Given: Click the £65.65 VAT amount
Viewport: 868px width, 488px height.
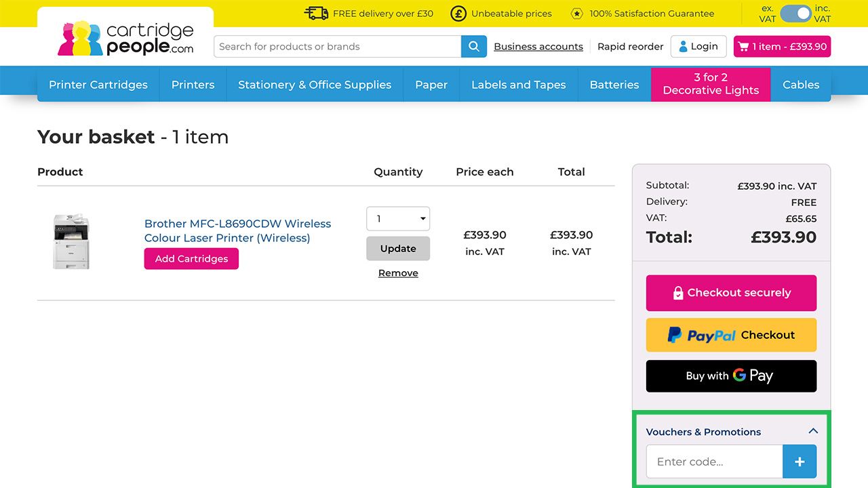Looking at the screenshot, I should tap(801, 219).
